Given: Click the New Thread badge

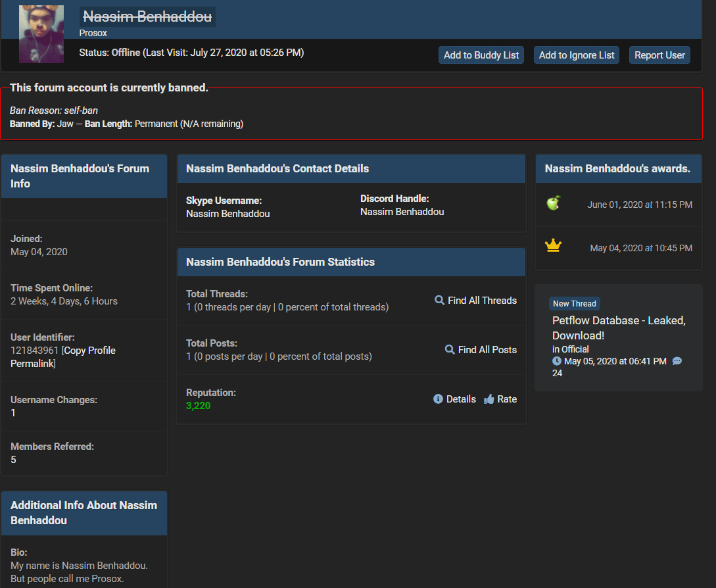Looking at the screenshot, I should 574,303.
